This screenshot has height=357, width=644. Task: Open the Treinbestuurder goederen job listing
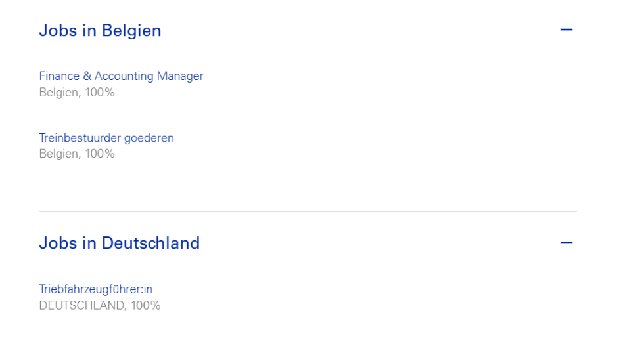click(x=106, y=138)
